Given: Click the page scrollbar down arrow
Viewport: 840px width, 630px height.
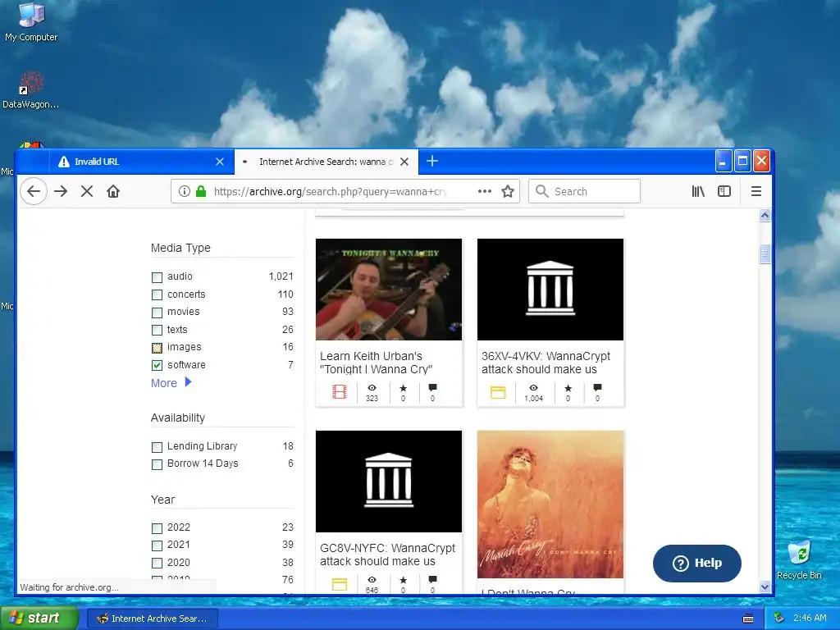Looking at the screenshot, I should (765, 587).
